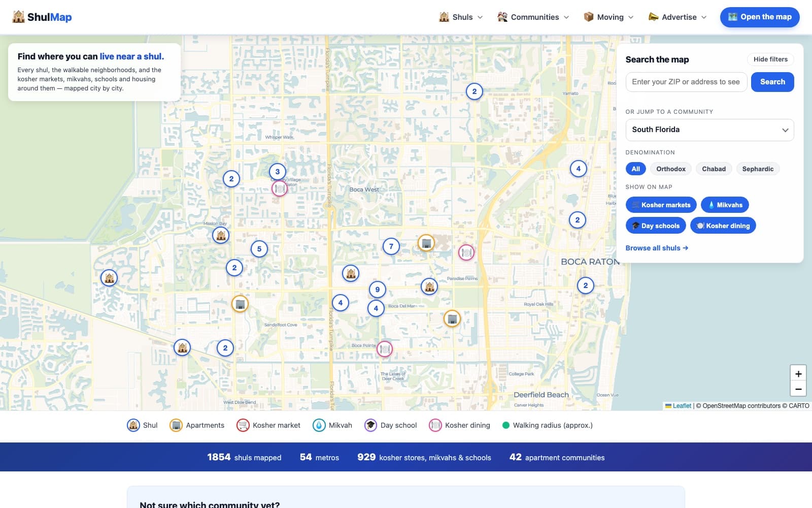
Task: Open the apartments marker beside cluster 7
Action: [426, 243]
